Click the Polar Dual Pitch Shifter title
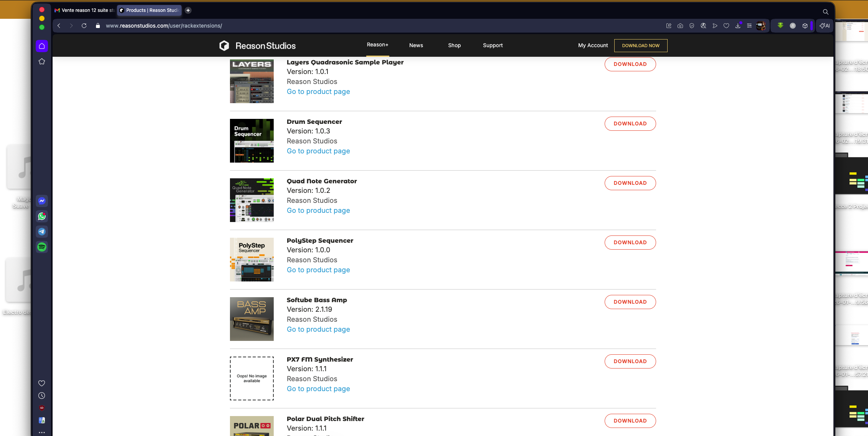This screenshot has width=868, height=436. tap(326, 419)
